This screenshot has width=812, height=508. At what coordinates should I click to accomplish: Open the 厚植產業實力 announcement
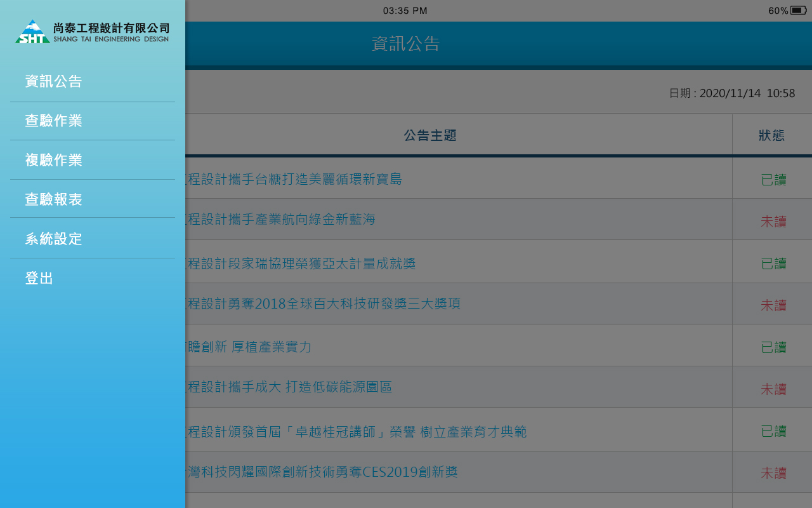(x=249, y=347)
